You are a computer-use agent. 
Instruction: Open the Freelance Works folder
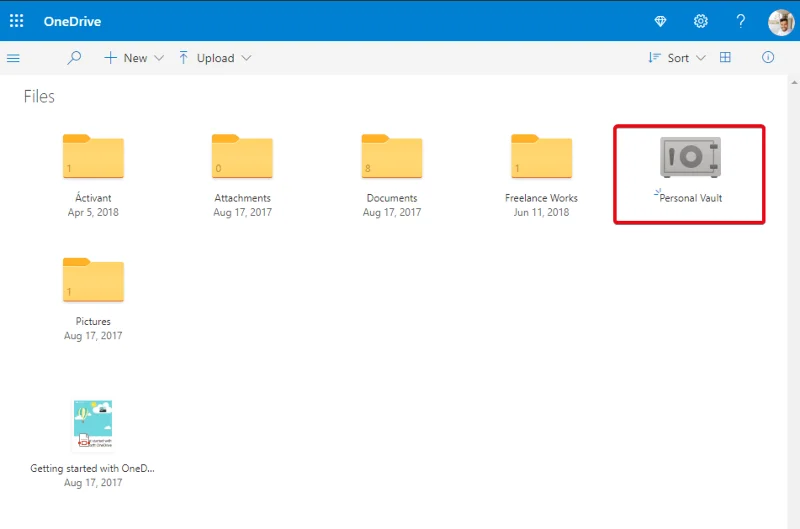(541, 157)
